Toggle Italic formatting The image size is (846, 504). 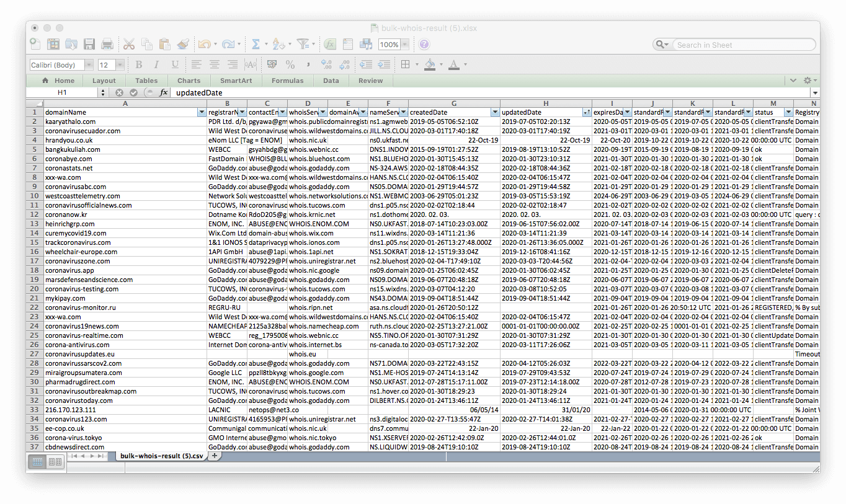(157, 64)
